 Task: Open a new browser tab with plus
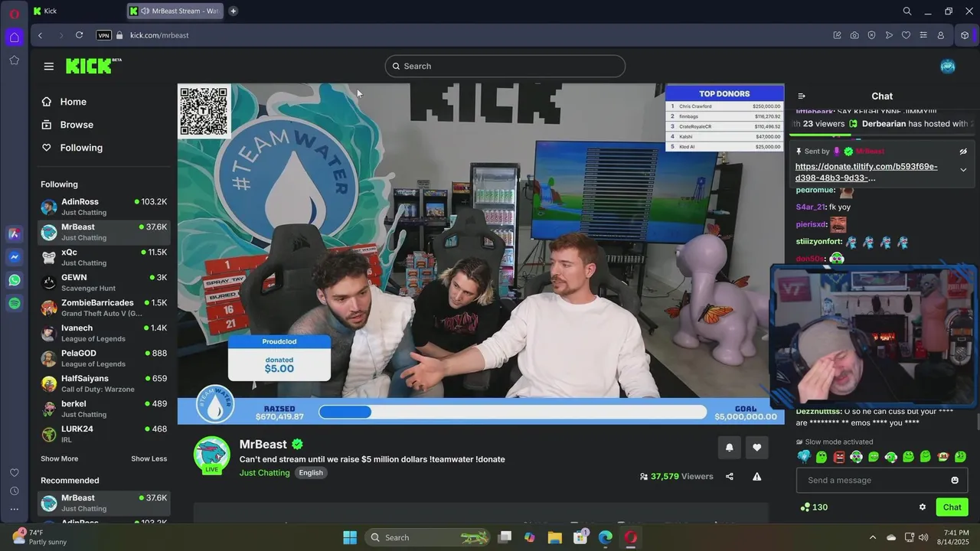pyautogui.click(x=233, y=11)
